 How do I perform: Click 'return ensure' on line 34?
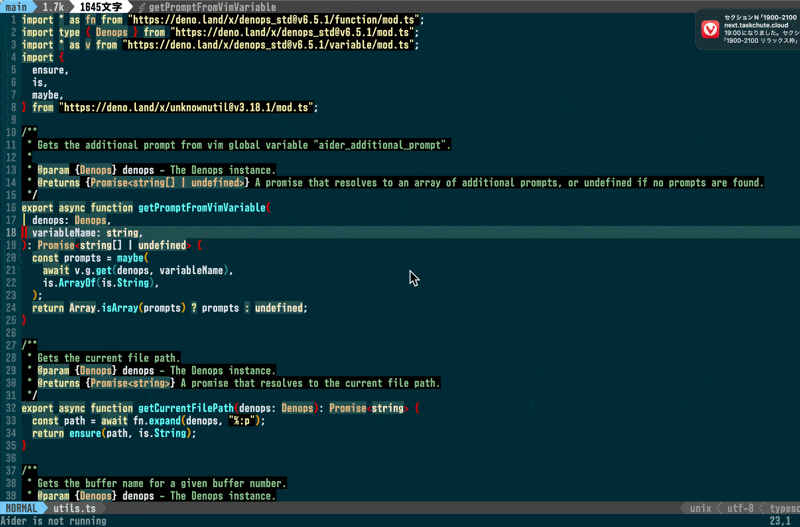[67, 433]
